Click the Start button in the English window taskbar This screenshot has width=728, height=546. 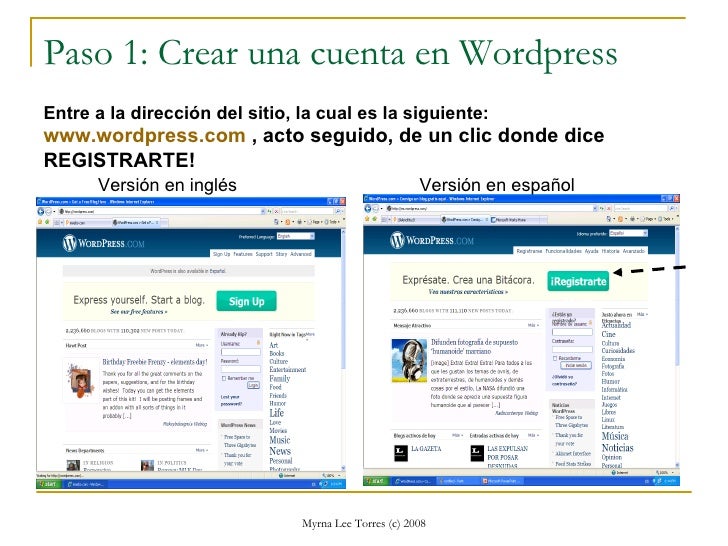(47, 484)
